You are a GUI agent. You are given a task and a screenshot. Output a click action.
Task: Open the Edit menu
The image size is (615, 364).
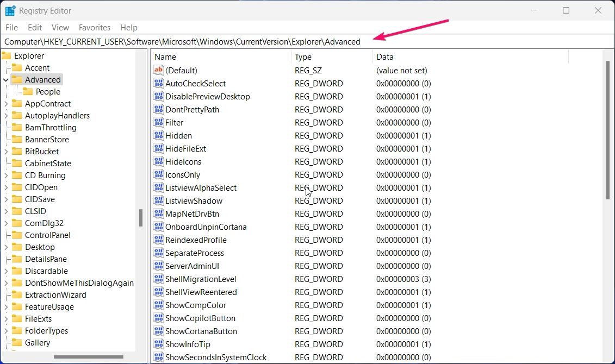coord(34,27)
